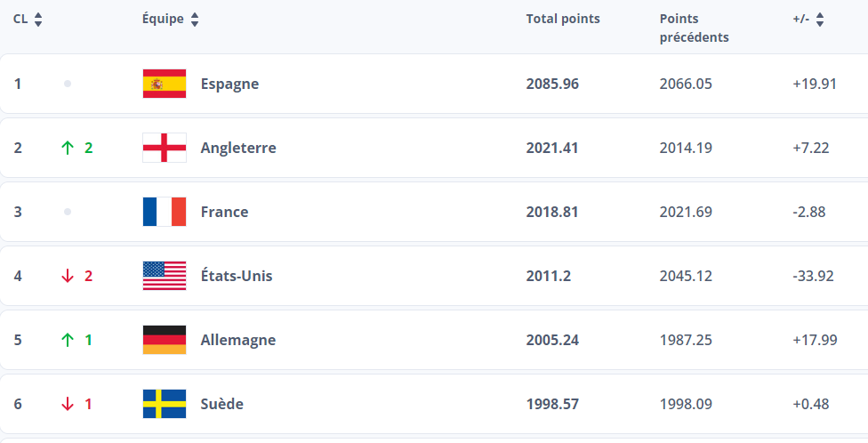Open the Allemagne team link
The width and height of the screenshot is (868, 443).
(238, 340)
